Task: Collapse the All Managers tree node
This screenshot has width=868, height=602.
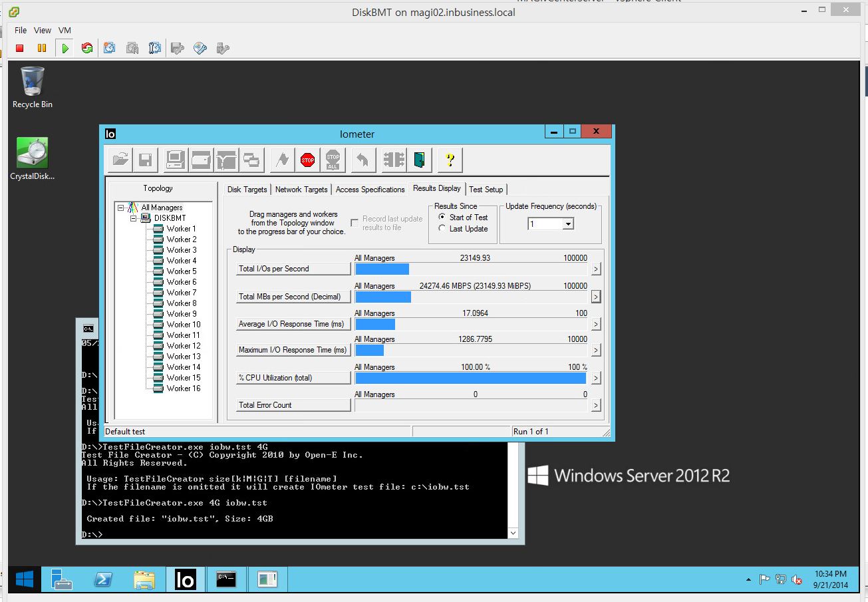Action: tap(121, 208)
